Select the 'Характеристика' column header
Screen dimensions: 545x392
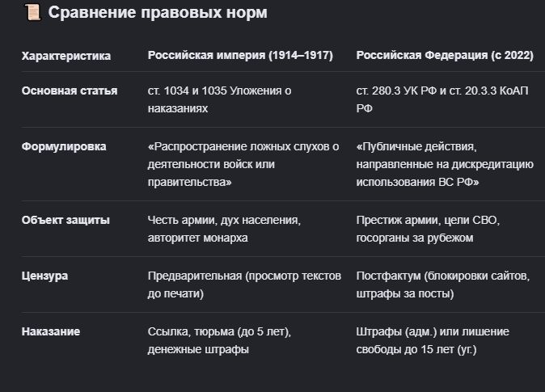pyautogui.click(x=66, y=56)
